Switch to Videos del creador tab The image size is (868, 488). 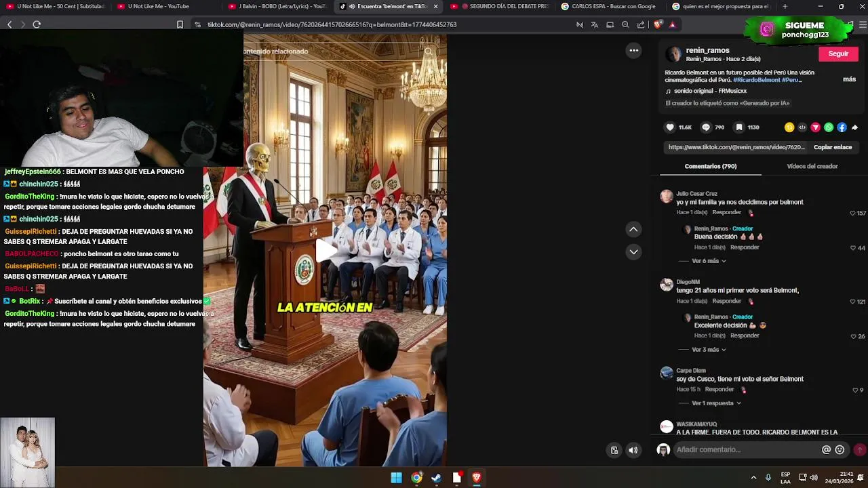[812, 166]
